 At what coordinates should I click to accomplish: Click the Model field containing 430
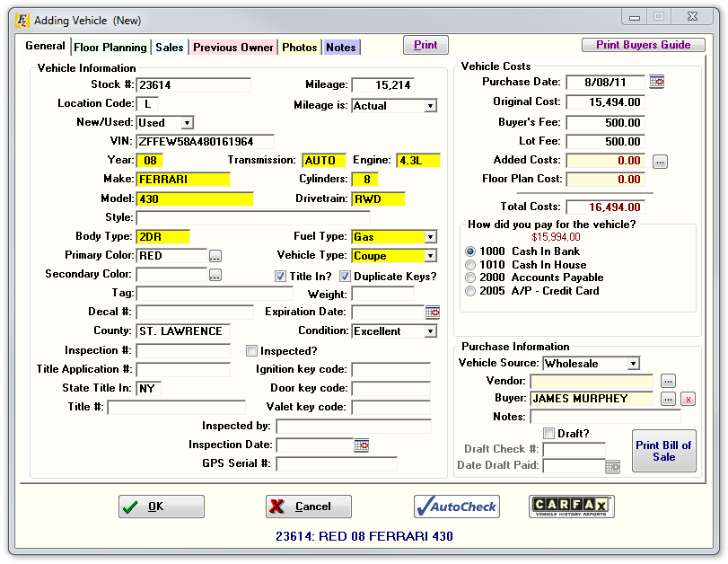[195, 198]
